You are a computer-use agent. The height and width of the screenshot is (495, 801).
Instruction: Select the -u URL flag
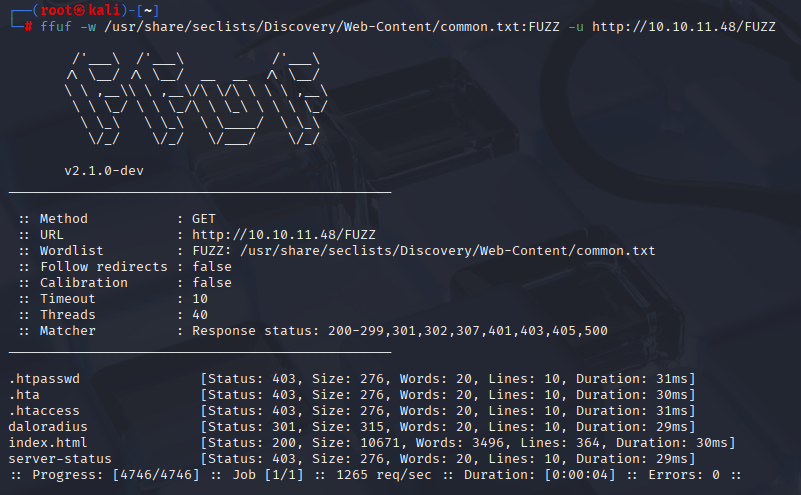pyautogui.click(x=576, y=27)
